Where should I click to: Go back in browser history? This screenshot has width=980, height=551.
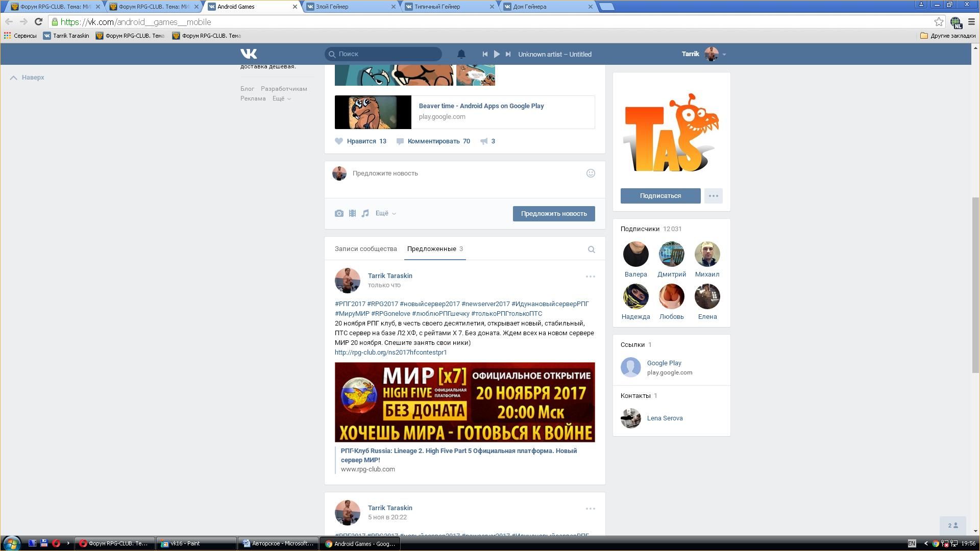(9, 22)
